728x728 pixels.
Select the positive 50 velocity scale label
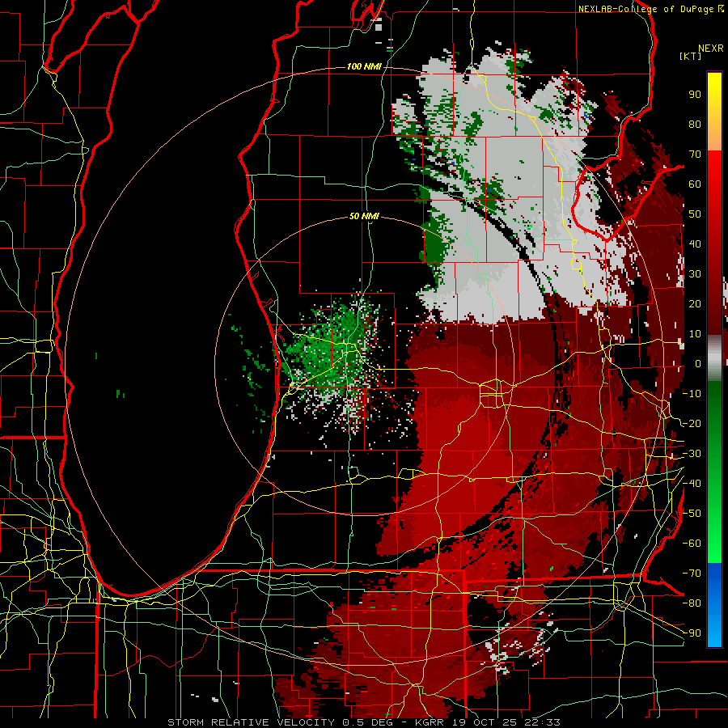pyautogui.click(x=695, y=214)
